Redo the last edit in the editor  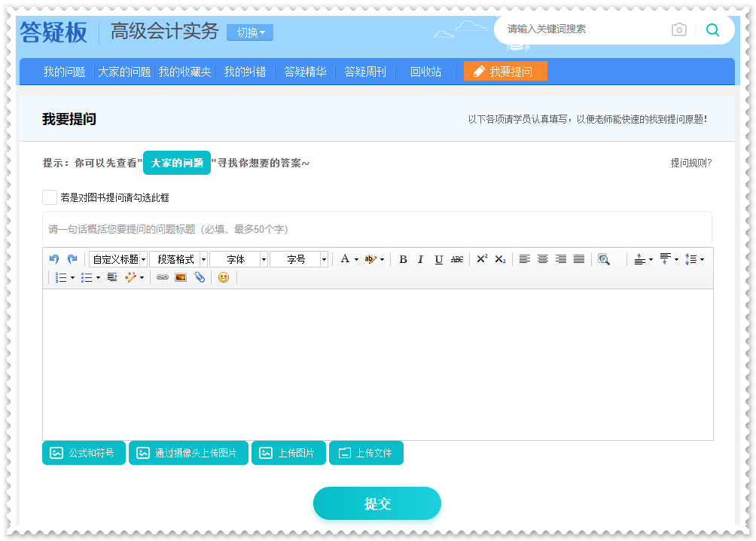72,259
